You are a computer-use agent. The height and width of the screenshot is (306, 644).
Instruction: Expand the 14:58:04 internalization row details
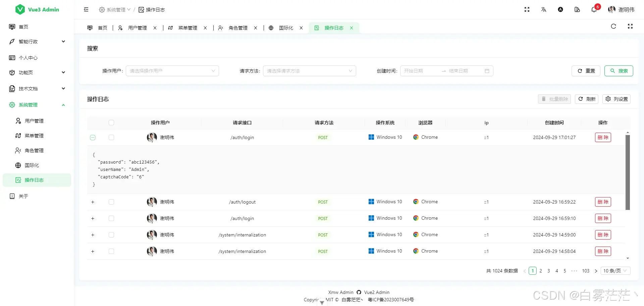[x=93, y=251]
